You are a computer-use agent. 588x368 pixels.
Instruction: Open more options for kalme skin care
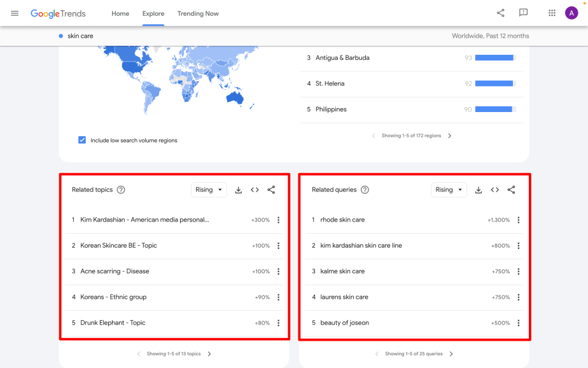[x=518, y=271]
